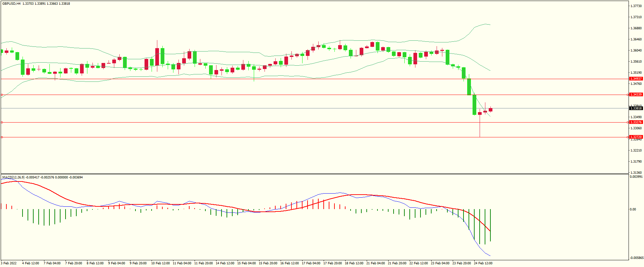Click the 11 Feb 04:00 time label
This screenshot has height=267, width=644.
182,263
